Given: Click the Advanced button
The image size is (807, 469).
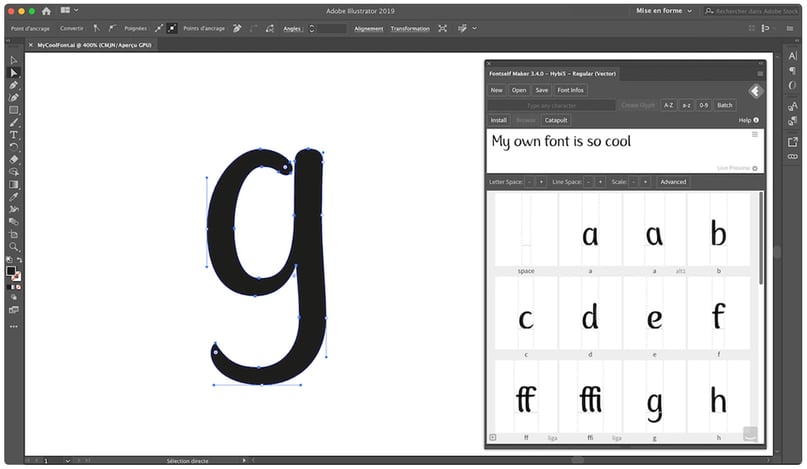Looking at the screenshot, I should pos(673,182).
